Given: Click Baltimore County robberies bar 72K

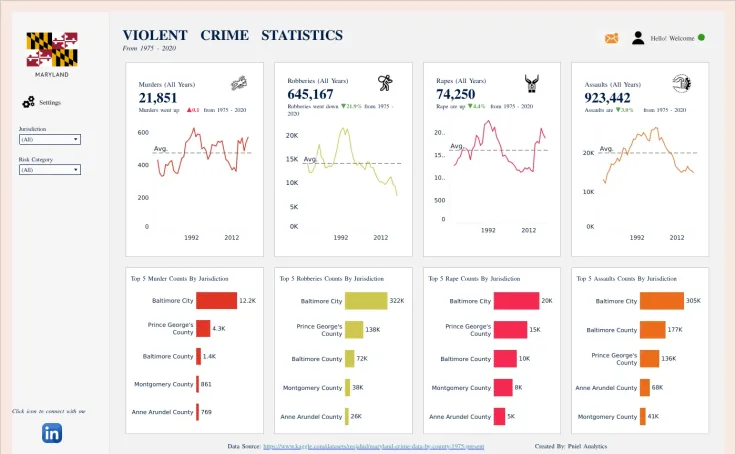Looking at the screenshot, I should (x=350, y=359).
